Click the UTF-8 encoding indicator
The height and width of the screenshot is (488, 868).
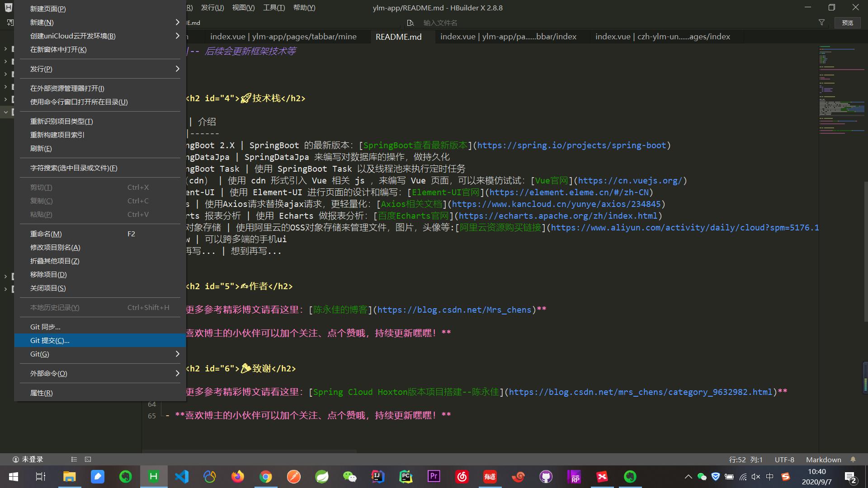tap(784, 459)
